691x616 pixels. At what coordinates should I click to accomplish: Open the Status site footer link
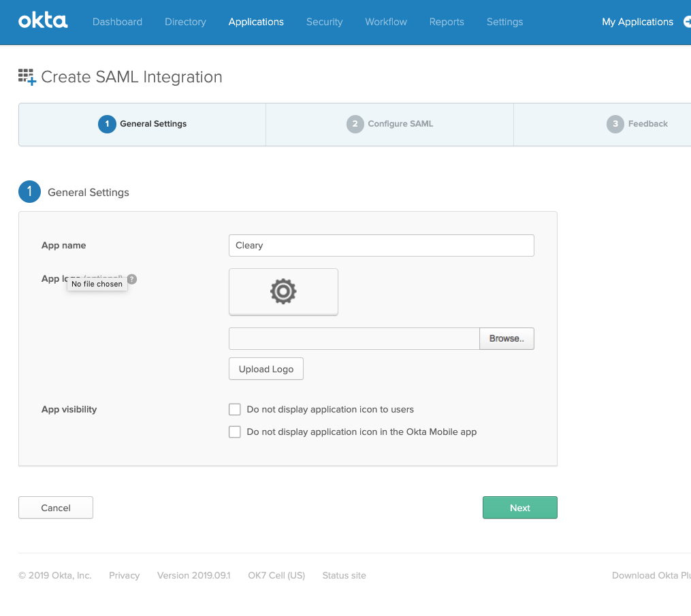click(x=344, y=575)
